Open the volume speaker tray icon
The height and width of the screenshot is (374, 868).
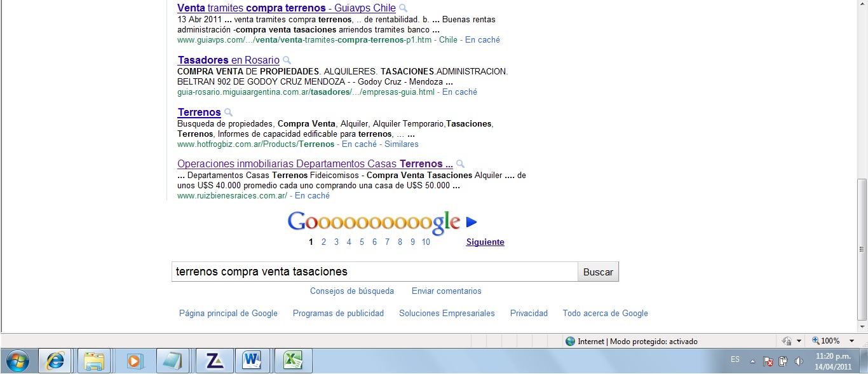coord(799,361)
